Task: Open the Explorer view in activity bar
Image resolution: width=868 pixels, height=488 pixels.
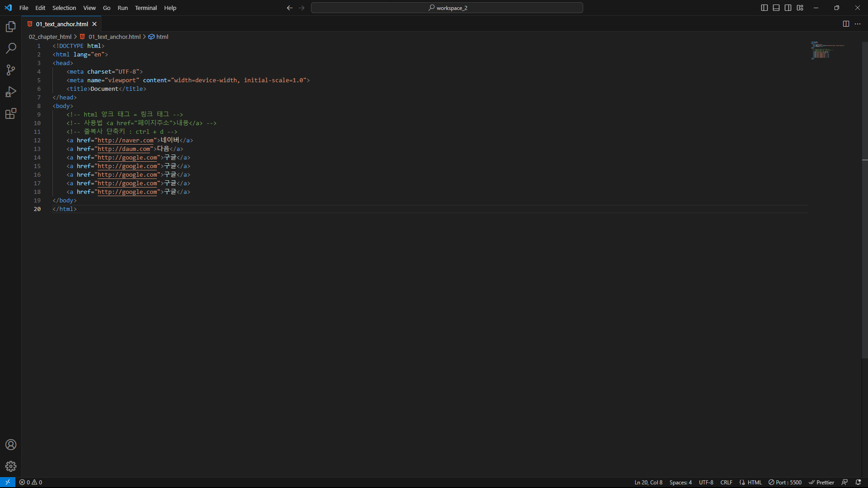Action: click(x=11, y=27)
